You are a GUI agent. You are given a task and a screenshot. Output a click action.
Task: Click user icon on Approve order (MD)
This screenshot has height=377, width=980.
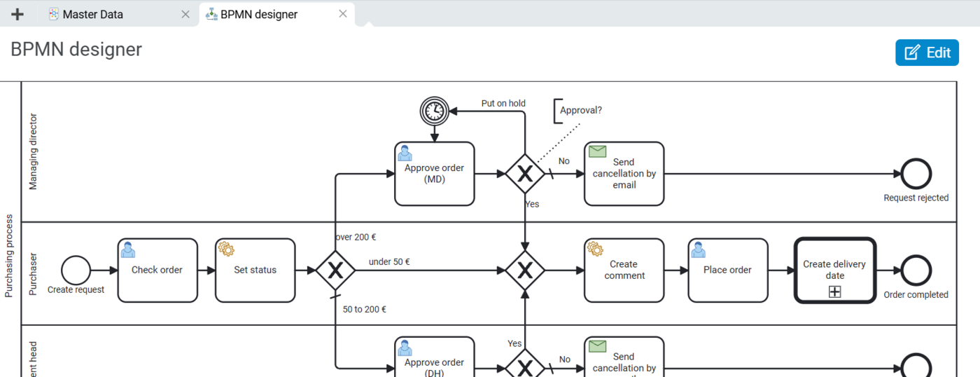[x=405, y=153]
